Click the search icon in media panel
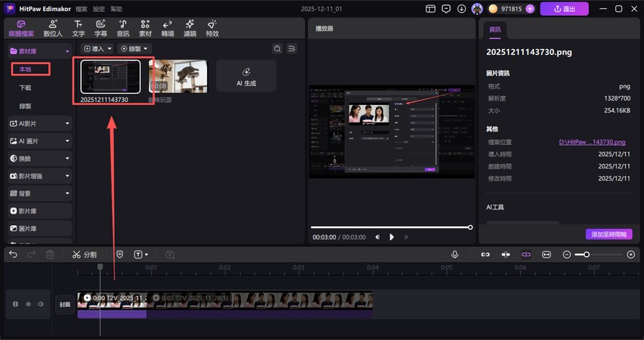The width and height of the screenshot is (644, 340). point(277,48)
